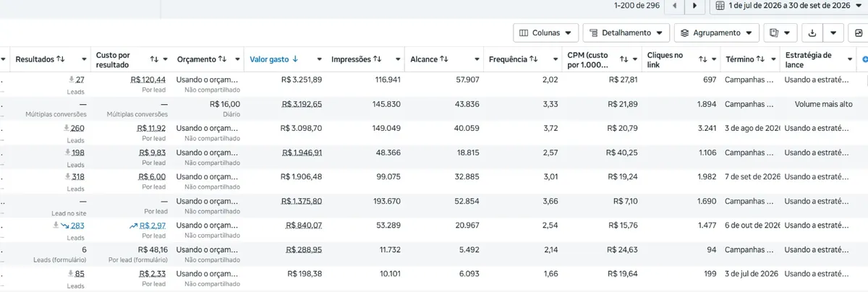Click the trend arrow before R$ 2,97
868x292 pixels.
pos(134,226)
